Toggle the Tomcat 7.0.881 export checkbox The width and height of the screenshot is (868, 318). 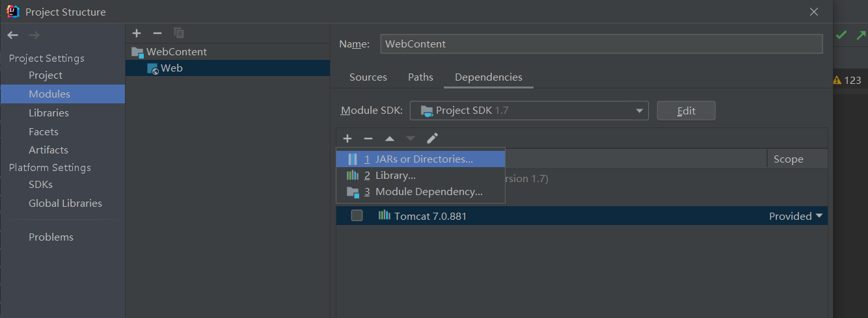click(357, 216)
